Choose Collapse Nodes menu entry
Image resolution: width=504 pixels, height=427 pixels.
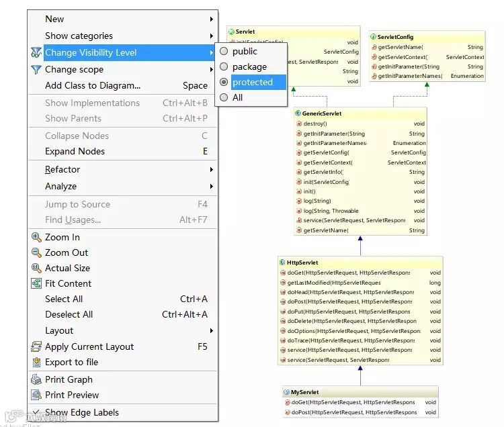123,136
